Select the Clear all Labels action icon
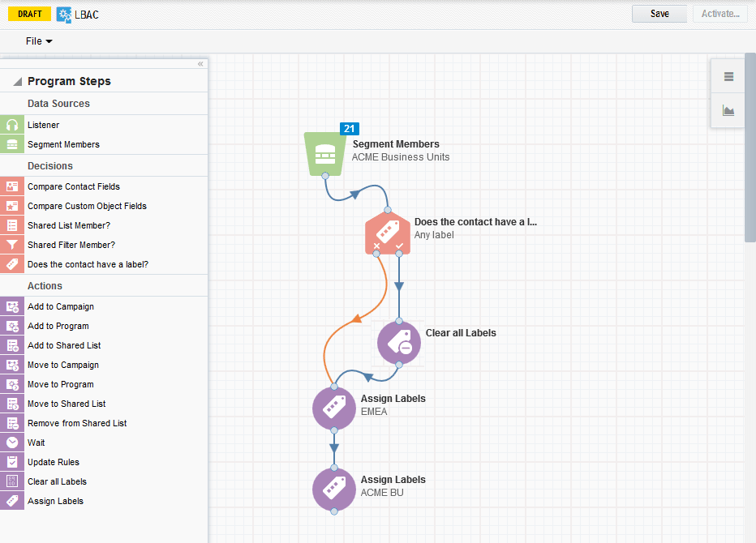This screenshot has height=543, width=756. [11, 481]
